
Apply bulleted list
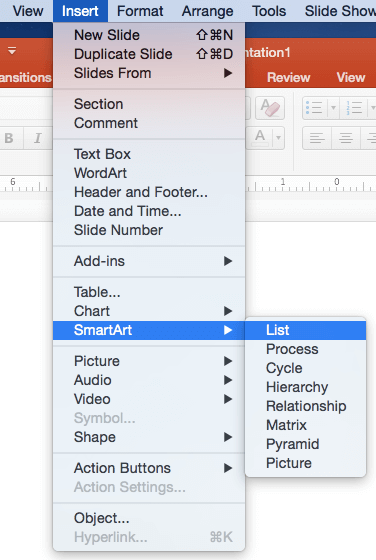click(314, 108)
